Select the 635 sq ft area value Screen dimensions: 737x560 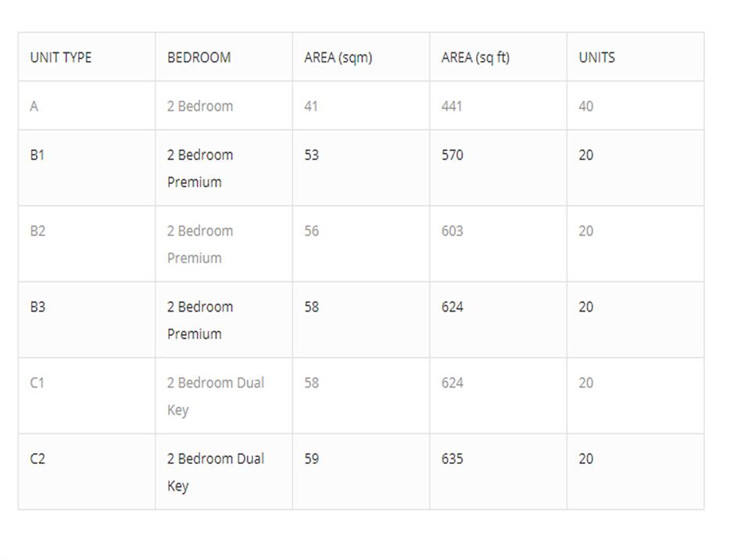pyautogui.click(x=452, y=458)
